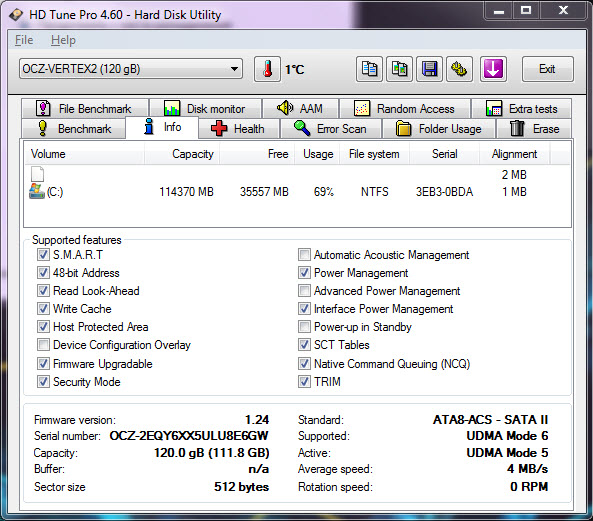
Task: Toggle the Power-up in Standby checkbox
Action: click(304, 326)
